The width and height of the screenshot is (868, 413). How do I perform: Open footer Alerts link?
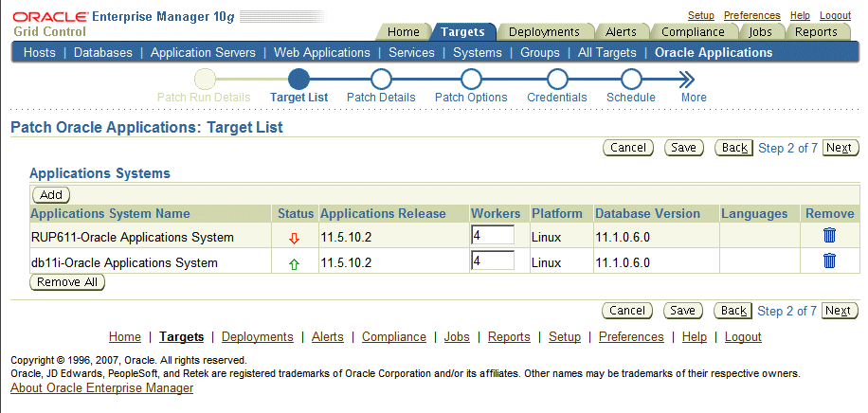pos(328,336)
